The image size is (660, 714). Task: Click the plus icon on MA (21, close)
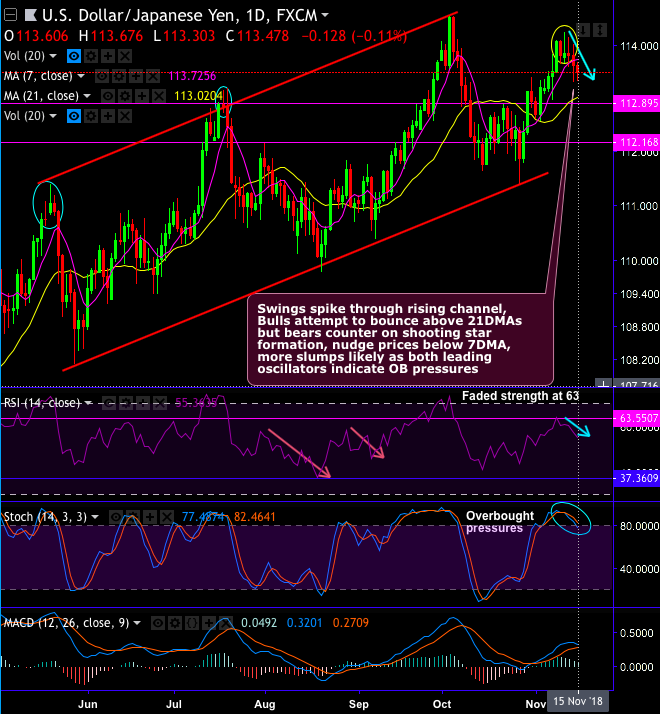click(x=142, y=96)
